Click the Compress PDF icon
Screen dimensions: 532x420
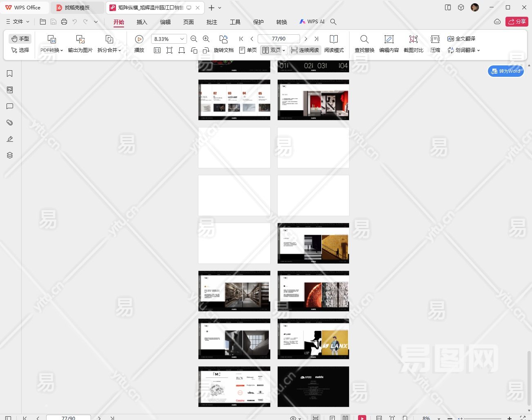tap(435, 39)
